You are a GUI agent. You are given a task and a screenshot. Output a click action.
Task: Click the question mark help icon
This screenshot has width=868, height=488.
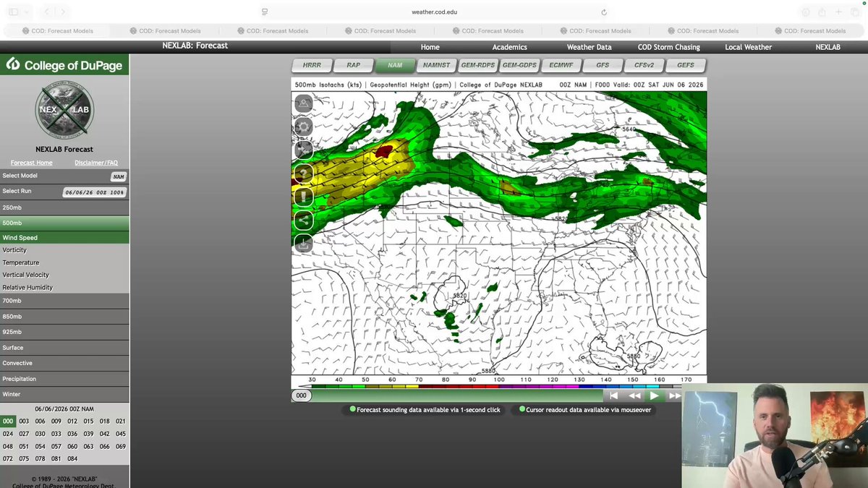[303, 174]
